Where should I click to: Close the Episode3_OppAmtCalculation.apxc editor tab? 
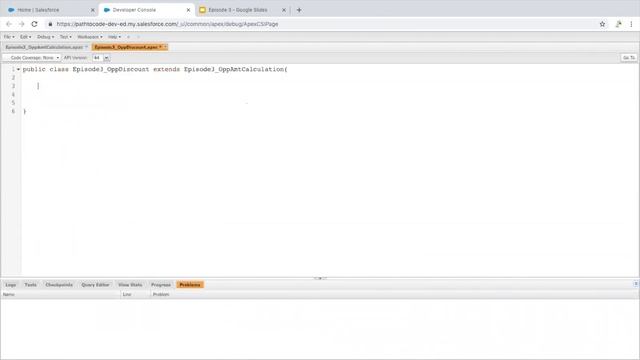pos(86,47)
